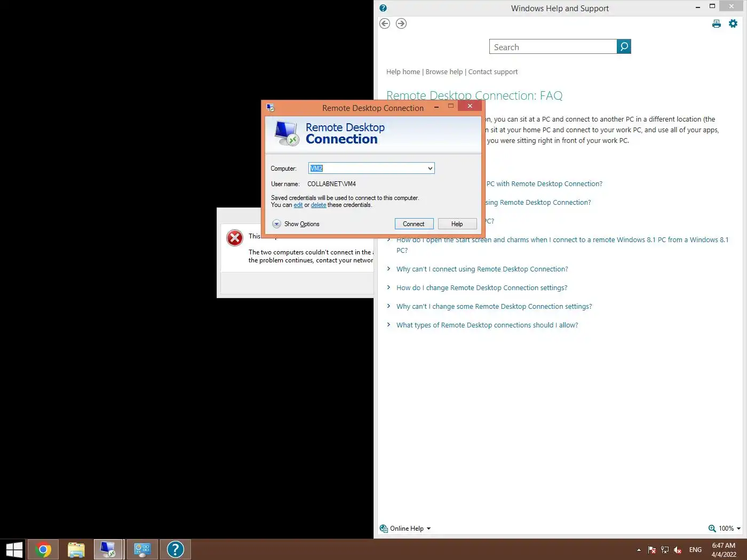This screenshot has height=560, width=747.
Task: Click the Help question mark title icon
Action: [383, 8]
